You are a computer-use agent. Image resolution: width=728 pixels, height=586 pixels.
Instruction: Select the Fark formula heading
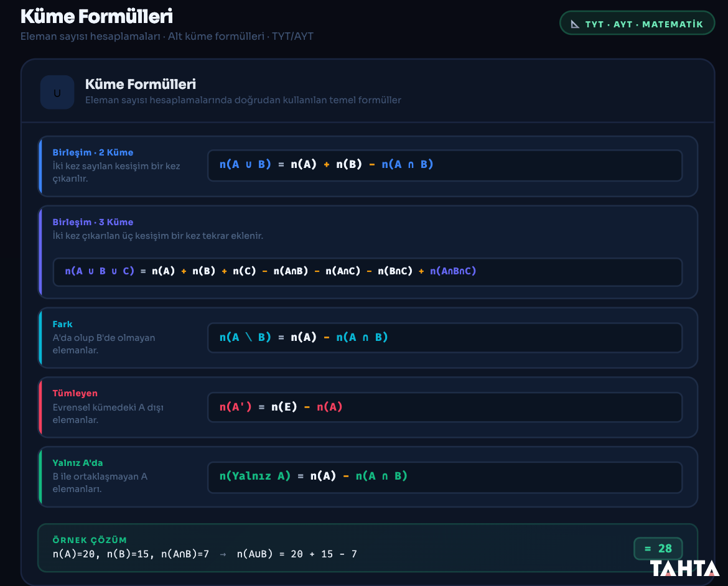(x=62, y=324)
